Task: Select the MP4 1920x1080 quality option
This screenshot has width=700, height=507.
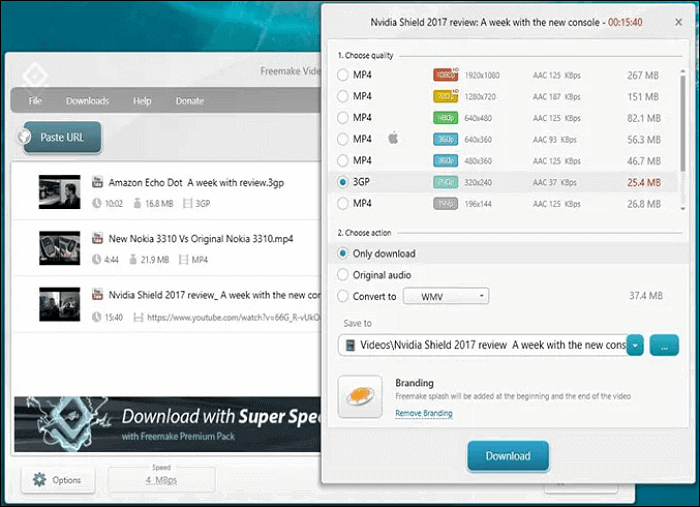Action: click(x=344, y=75)
